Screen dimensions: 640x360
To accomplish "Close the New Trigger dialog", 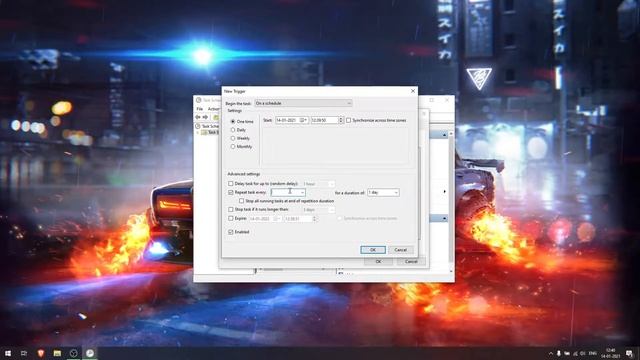I will [x=413, y=91].
